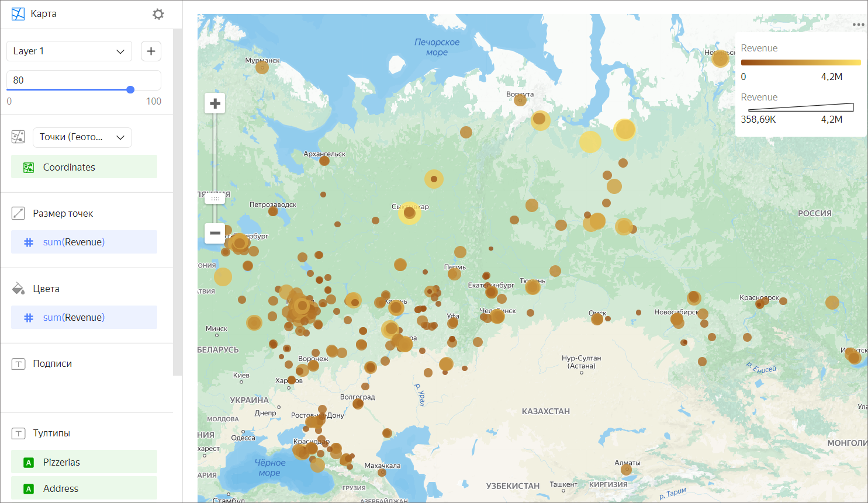Click the Address tooltip field

point(84,488)
